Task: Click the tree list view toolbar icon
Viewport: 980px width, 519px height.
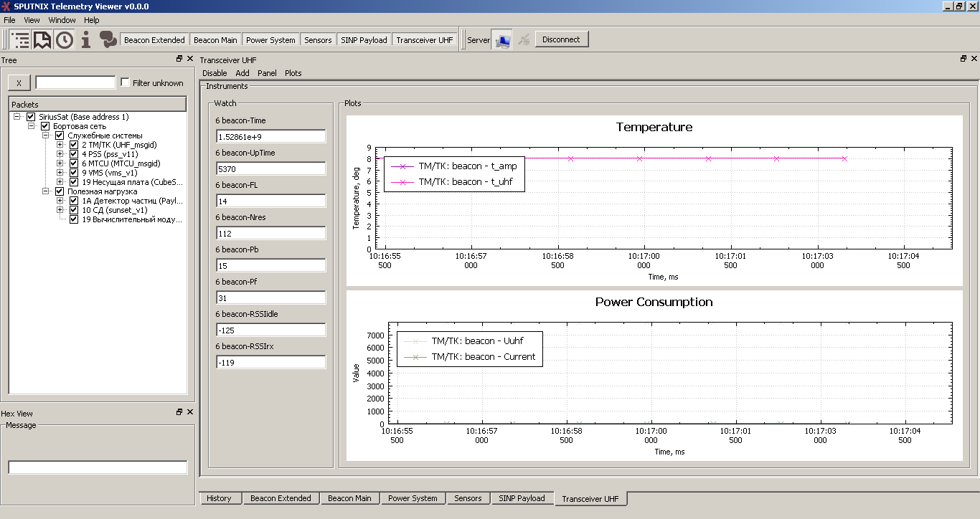Action: click(21, 39)
